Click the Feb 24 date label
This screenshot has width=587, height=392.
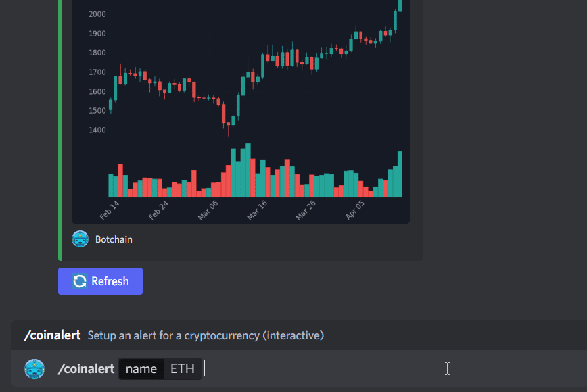158,210
